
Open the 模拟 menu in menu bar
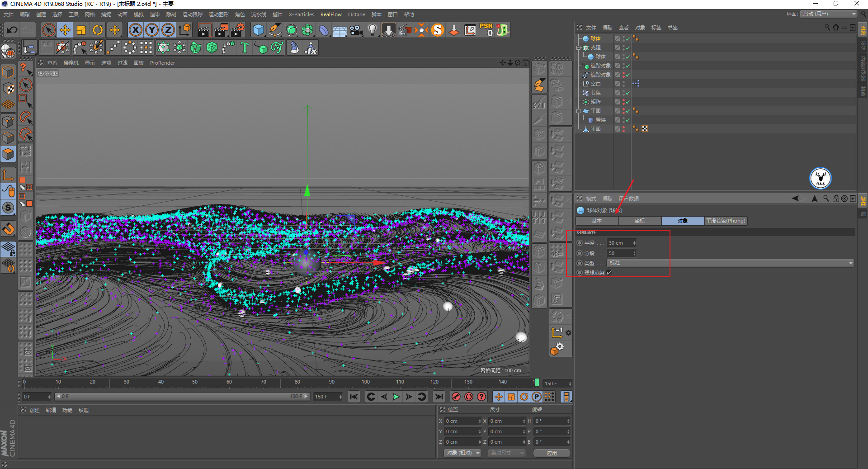pyautogui.click(x=138, y=14)
